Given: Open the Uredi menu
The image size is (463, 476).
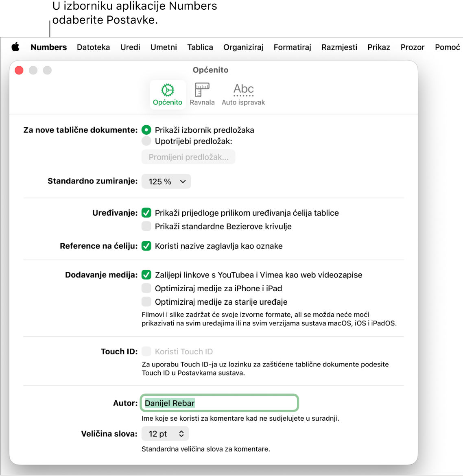Looking at the screenshot, I should pyautogui.click(x=130, y=47).
